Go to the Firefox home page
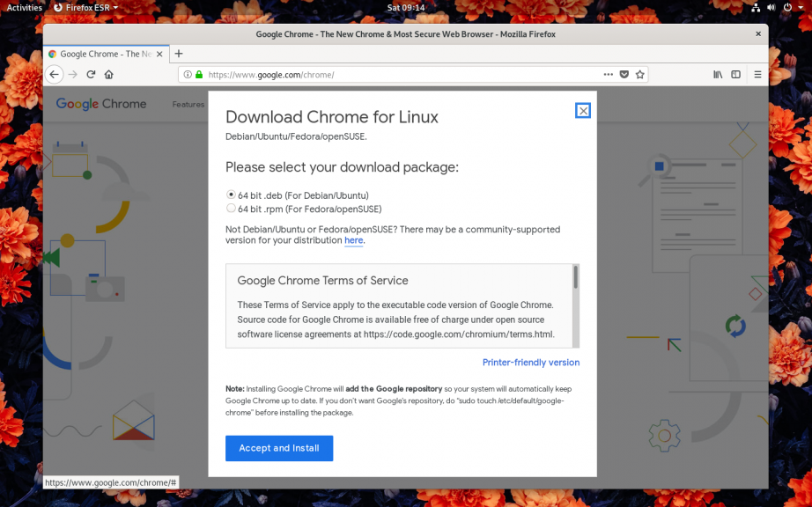The image size is (812, 507). tap(109, 75)
